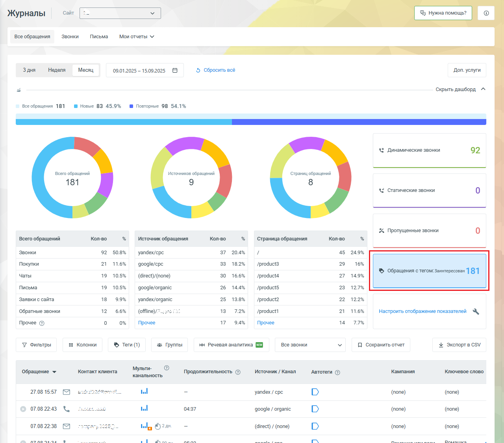Viewport: 504px width, 443px height.
Task: Select the Неделя period
Action: click(57, 70)
